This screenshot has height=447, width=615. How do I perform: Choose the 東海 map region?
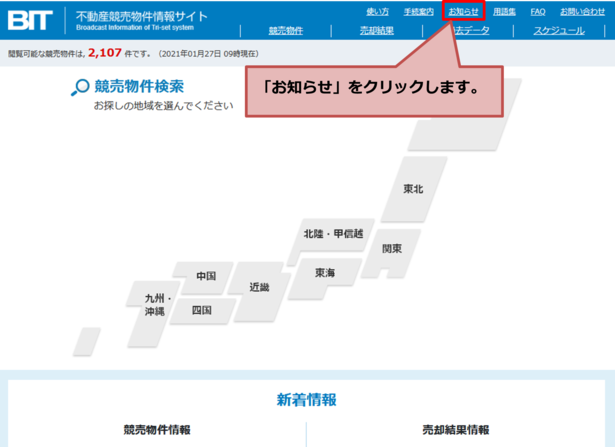[325, 272]
